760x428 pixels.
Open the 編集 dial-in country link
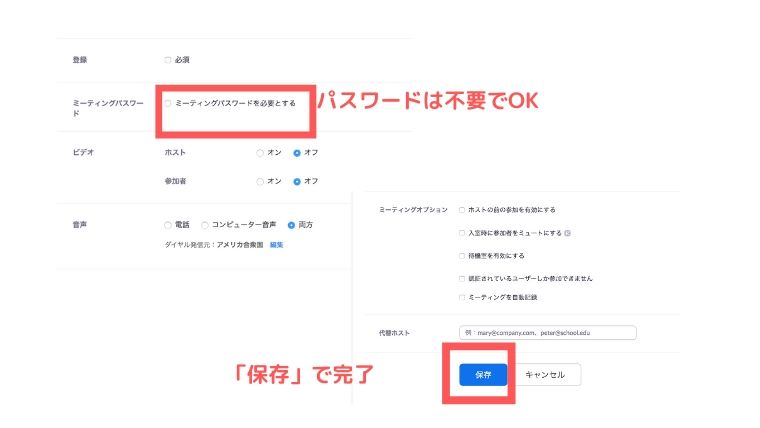(276, 245)
